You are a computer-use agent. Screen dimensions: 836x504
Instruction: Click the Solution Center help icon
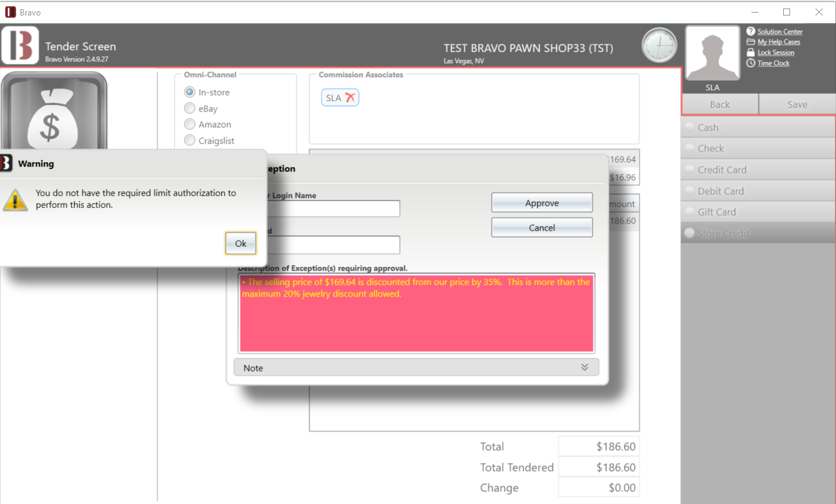pyautogui.click(x=751, y=32)
